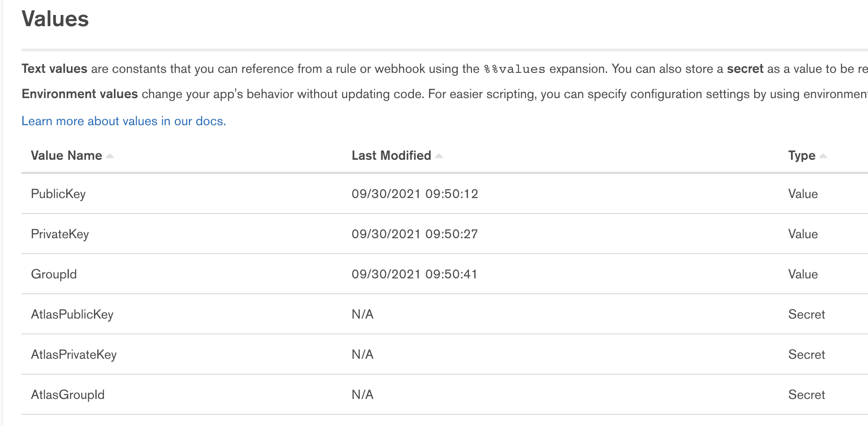Open the GroupId value
Screen dimensions: 868x426
(54, 274)
